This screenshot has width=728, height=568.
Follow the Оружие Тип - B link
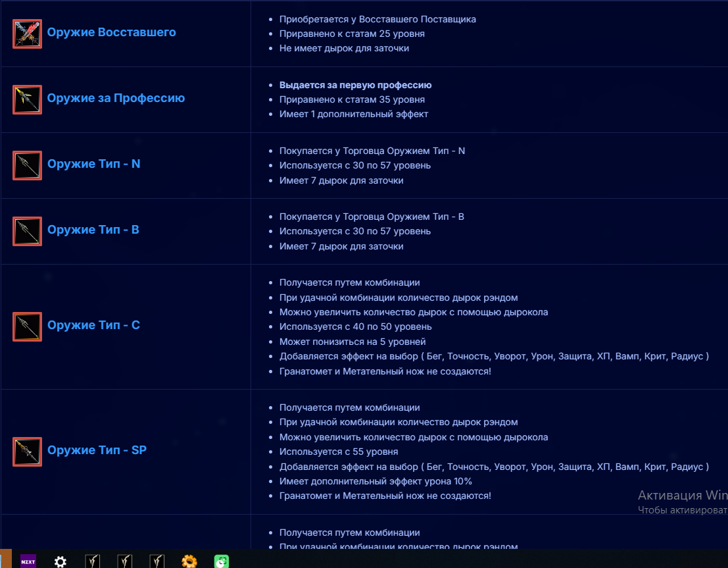[93, 230]
